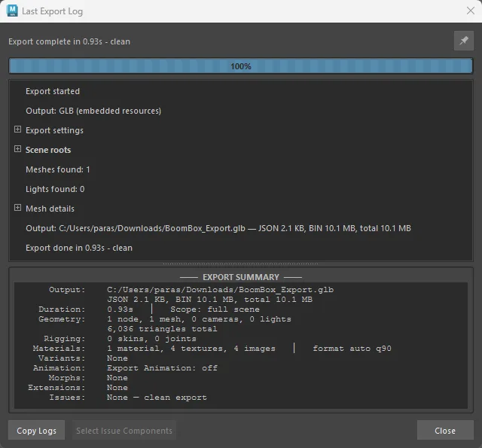Click 'Export Animation: off' line

(x=162, y=367)
